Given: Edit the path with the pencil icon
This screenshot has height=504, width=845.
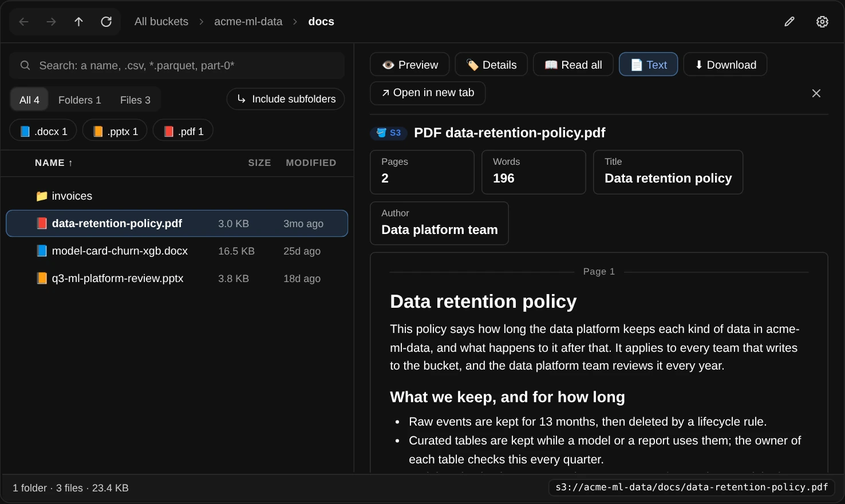Looking at the screenshot, I should [x=789, y=22].
